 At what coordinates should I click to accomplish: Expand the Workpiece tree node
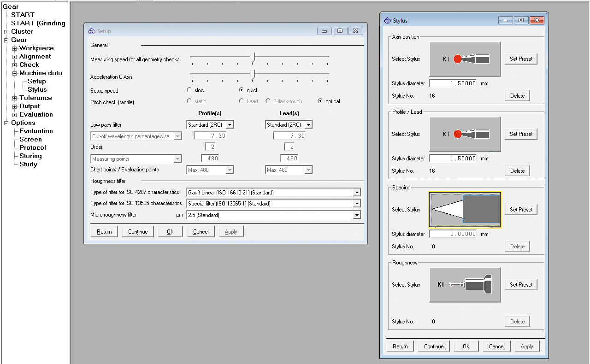15,48
